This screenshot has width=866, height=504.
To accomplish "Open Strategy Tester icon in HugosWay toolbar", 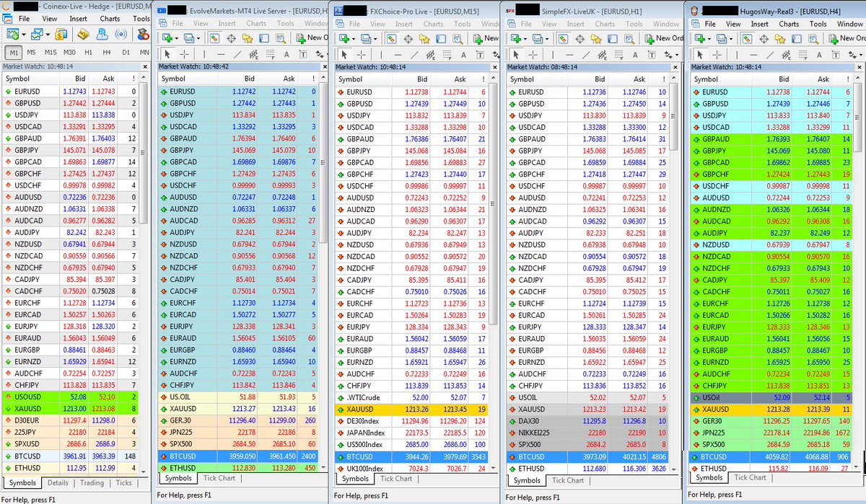I will coord(813,37).
